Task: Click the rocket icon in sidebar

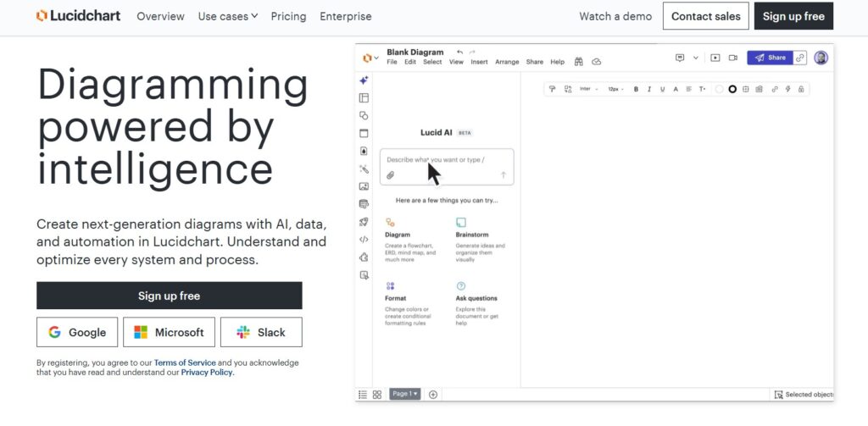Action: click(x=364, y=222)
